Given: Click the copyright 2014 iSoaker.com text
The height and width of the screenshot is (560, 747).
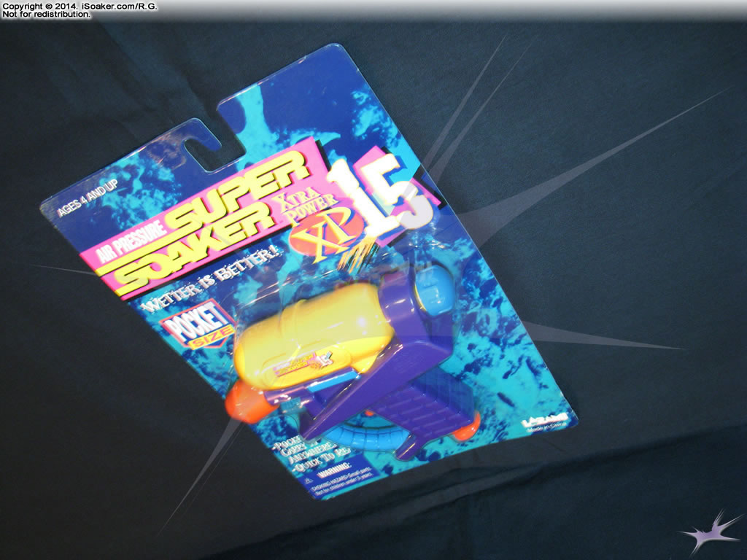Looking at the screenshot, I should coord(80,7).
